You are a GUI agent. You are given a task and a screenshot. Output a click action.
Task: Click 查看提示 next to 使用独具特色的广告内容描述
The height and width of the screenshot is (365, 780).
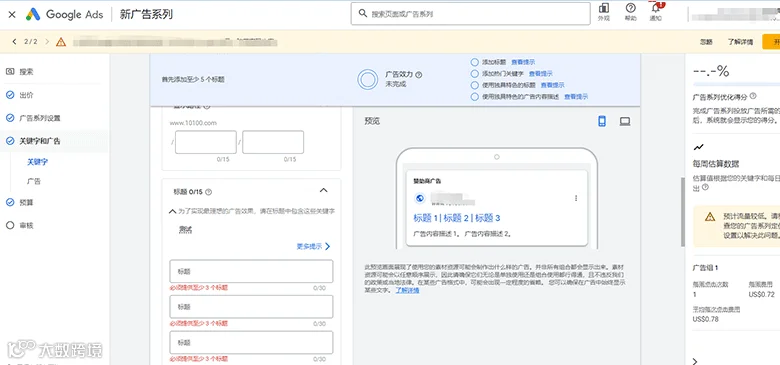(576, 96)
